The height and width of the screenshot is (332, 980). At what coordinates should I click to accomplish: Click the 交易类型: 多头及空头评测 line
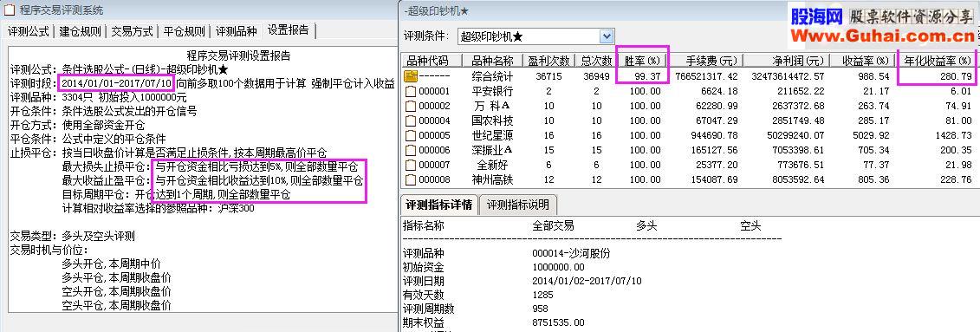coord(73,237)
